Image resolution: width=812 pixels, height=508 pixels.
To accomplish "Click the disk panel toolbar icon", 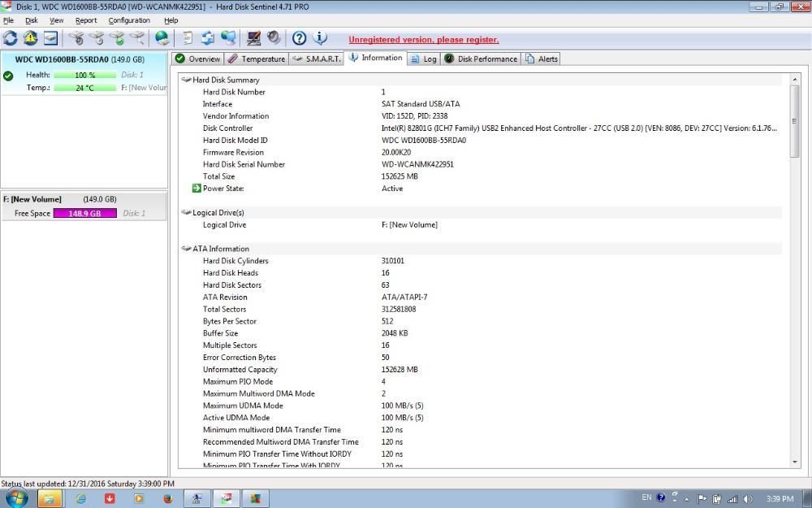I will pyautogui.click(x=50, y=38).
